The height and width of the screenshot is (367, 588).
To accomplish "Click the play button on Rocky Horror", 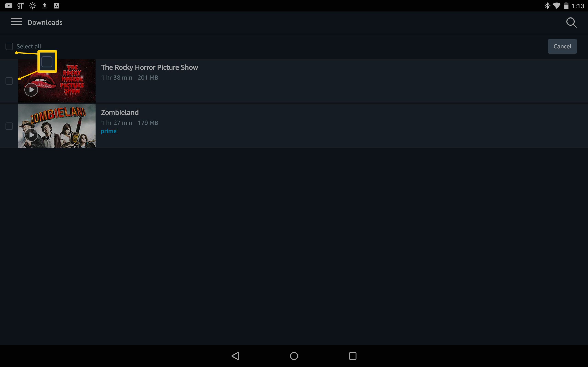I will [31, 89].
